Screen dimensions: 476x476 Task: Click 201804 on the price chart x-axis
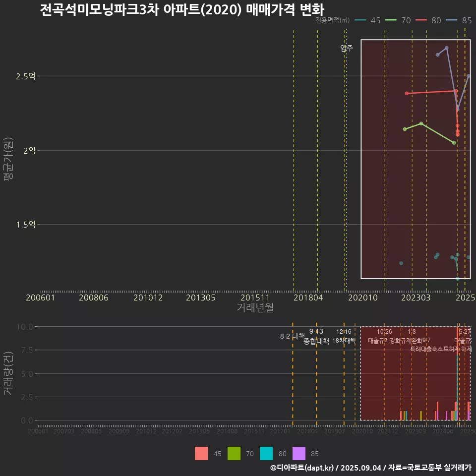click(x=308, y=297)
